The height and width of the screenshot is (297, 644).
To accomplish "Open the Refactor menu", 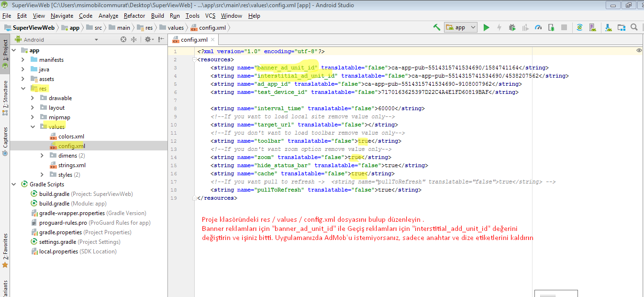I will (134, 16).
